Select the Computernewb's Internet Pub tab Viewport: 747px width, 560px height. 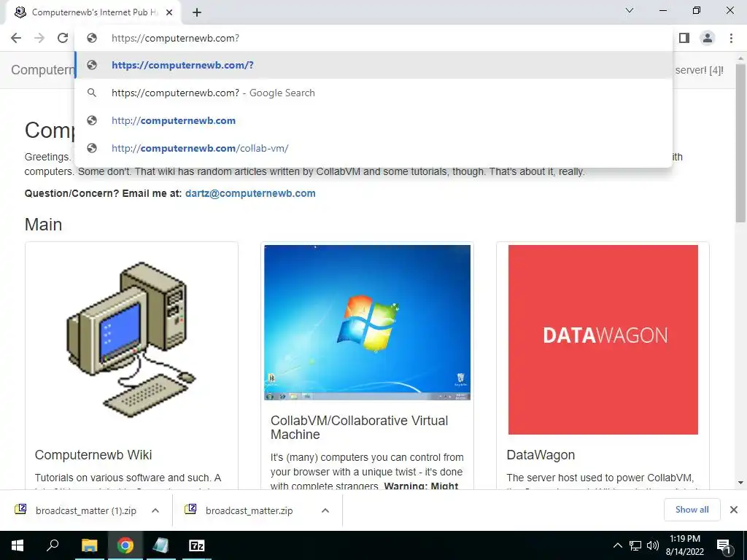pyautogui.click(x=93, y=12)
